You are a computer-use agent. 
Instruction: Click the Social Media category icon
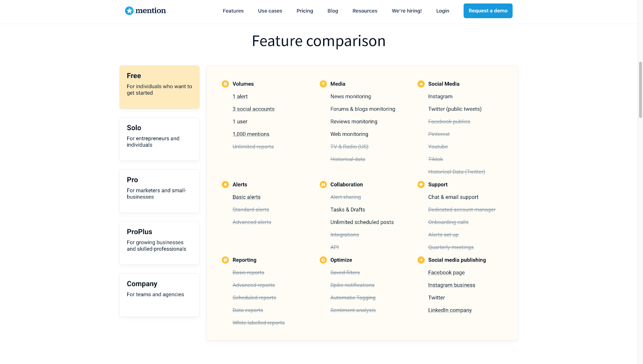pyautogui.click(x=421, y=84)
